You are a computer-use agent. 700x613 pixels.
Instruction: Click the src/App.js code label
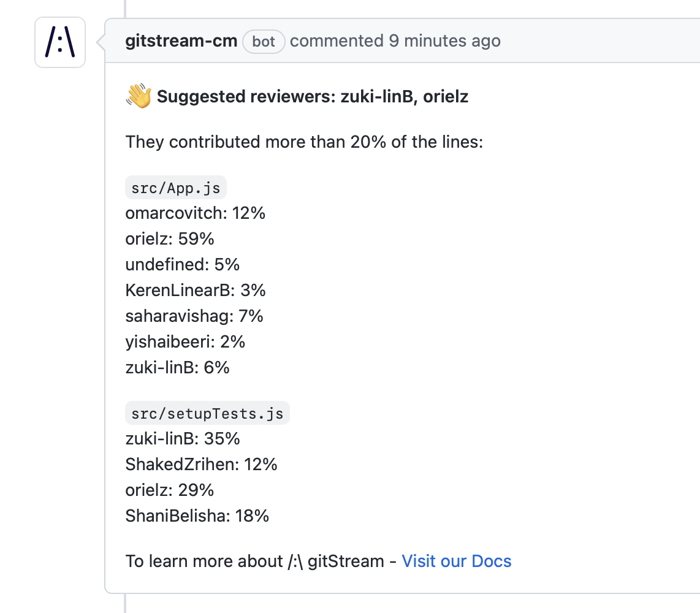176,188
